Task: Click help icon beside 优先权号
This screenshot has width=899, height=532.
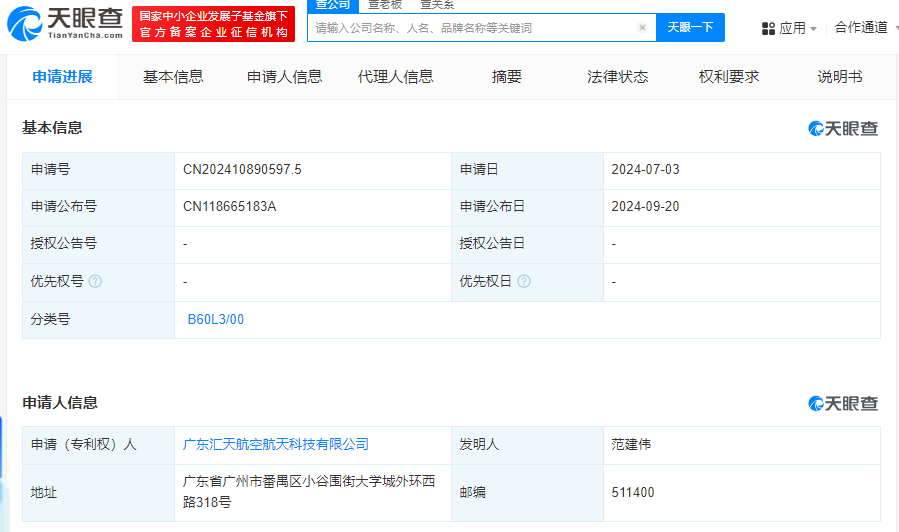Action: 95,282
